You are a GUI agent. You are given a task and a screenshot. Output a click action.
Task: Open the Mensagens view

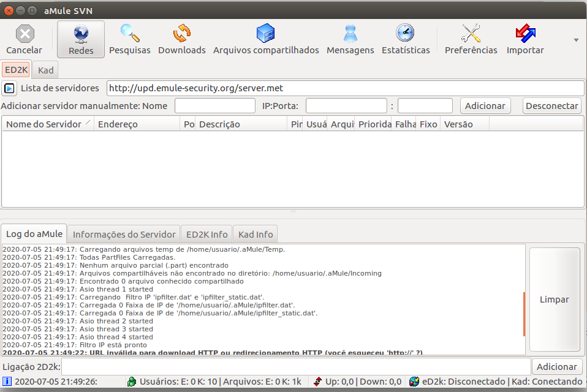pyautogui.click(x=350, y=39)
